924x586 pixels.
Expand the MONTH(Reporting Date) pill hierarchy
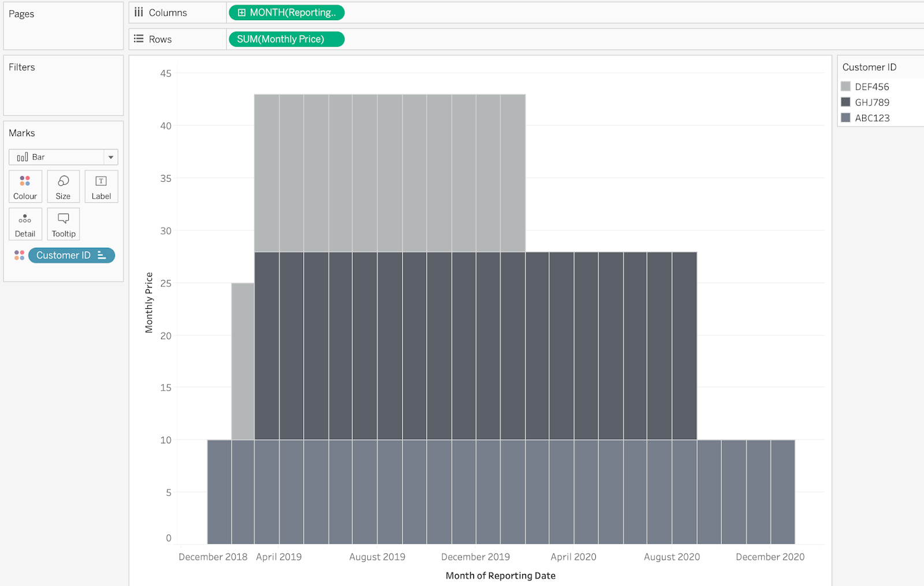click(242, 12)
